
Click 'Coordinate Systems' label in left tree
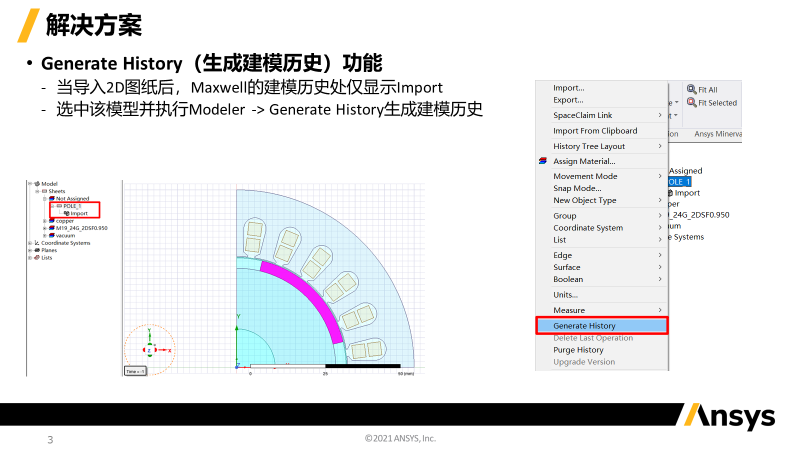click(x=65, y=243)
